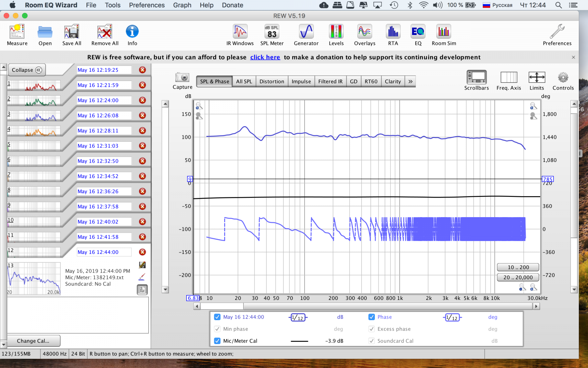
Task: Enable Min phase trace checkbox
Action: [x=217, y=329]
